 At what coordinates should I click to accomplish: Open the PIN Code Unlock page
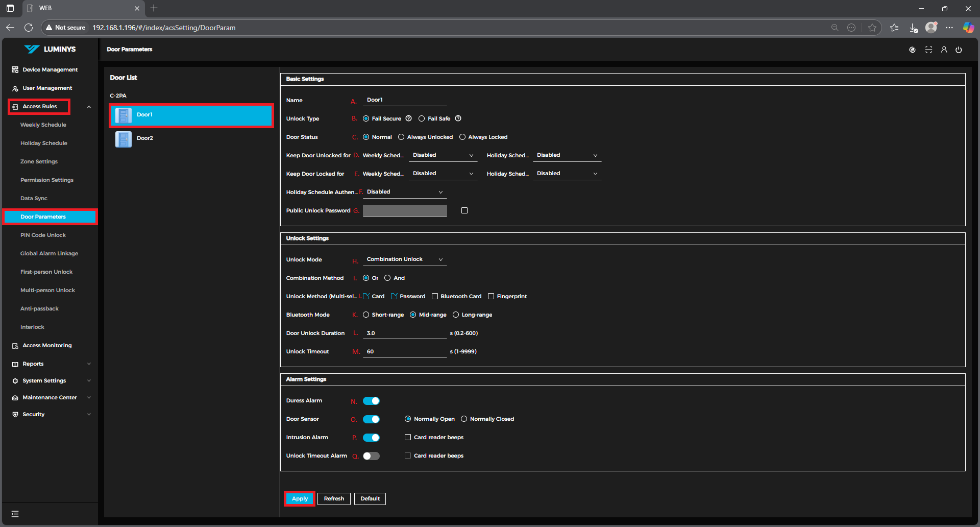[x=43, y=235]
